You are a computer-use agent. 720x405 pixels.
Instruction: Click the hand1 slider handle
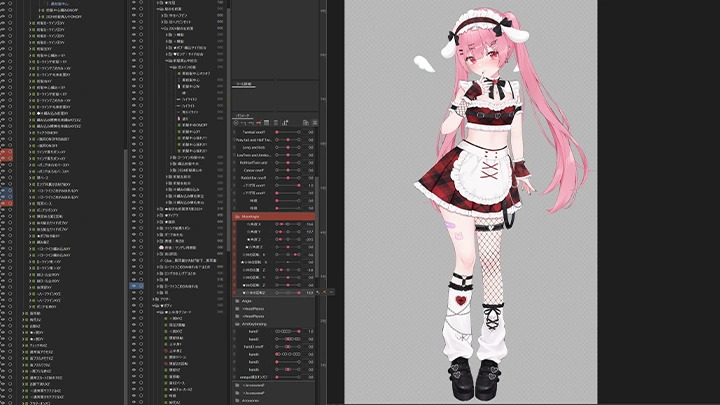click(299, 332)
